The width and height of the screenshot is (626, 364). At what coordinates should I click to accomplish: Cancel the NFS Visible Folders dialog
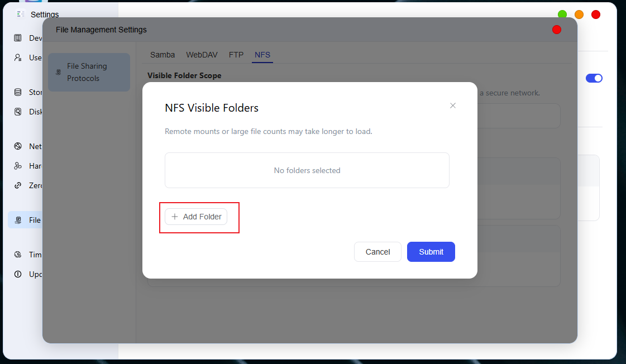377,252
